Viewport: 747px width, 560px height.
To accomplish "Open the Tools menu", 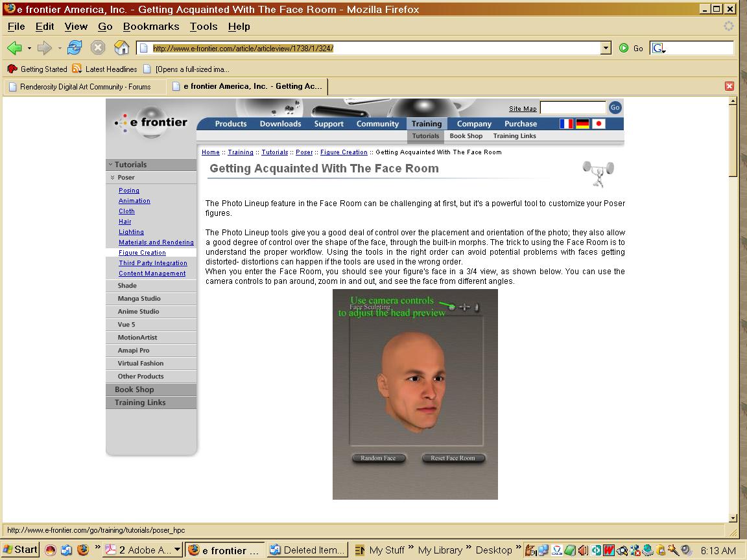I will pyautogui.click(x=204, y=27).
